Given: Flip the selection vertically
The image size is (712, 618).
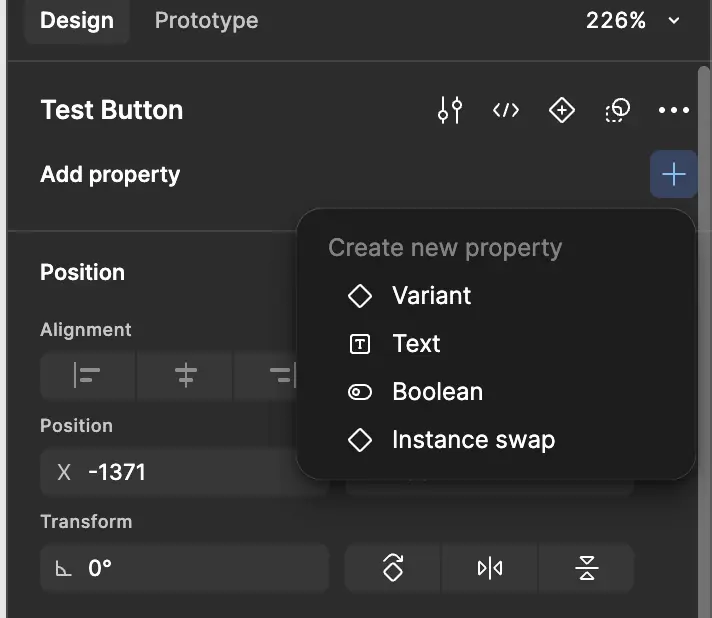Looking at the screenshot, I should pos(587,569).
